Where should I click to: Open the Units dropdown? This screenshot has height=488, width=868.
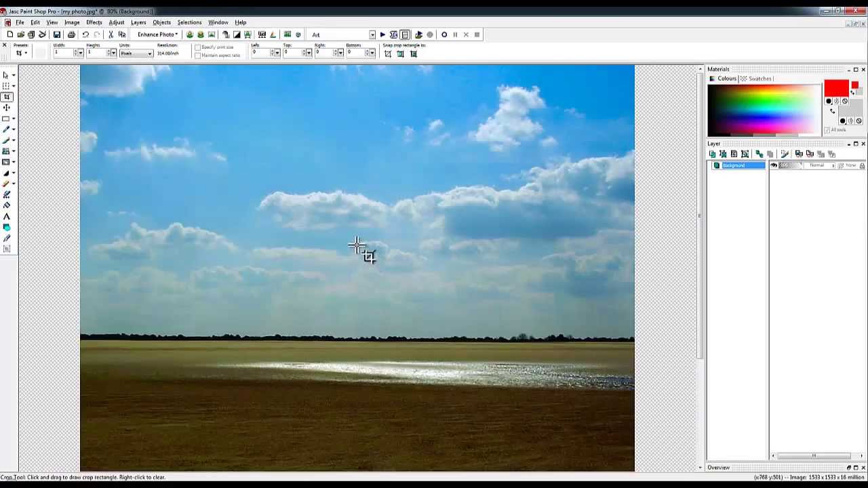click(x=136, y=54)
